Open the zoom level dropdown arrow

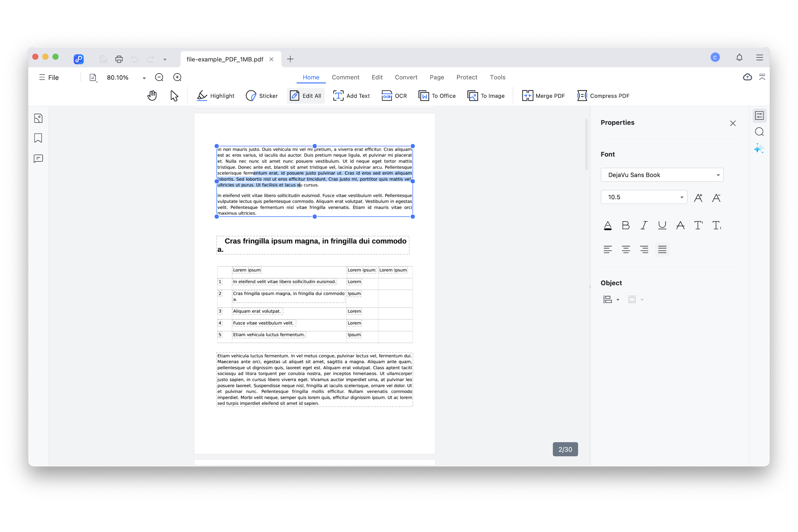144,78
